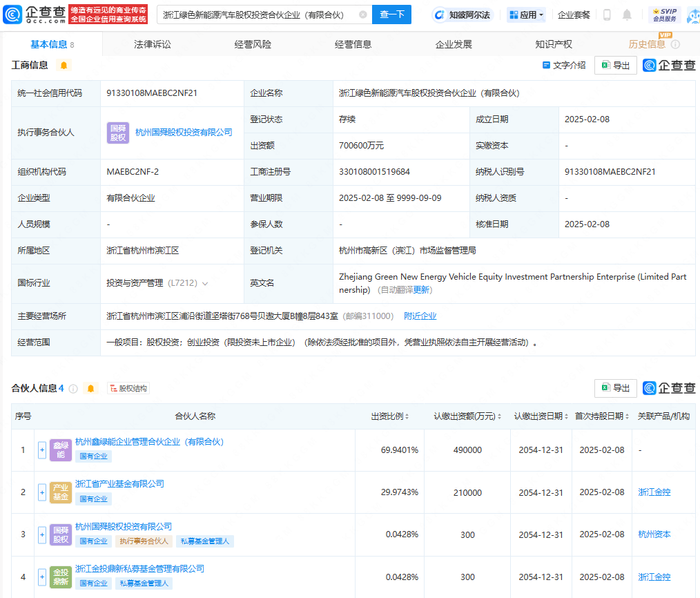Export 合伙人信息 with the 导出 button
Screen dimensions: 700x598
616,388
